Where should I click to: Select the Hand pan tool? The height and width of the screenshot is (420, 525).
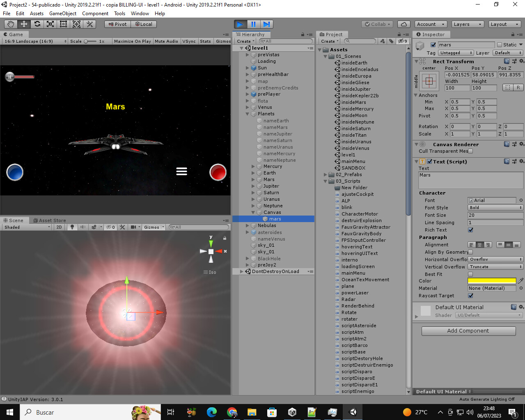click(10, 24)
